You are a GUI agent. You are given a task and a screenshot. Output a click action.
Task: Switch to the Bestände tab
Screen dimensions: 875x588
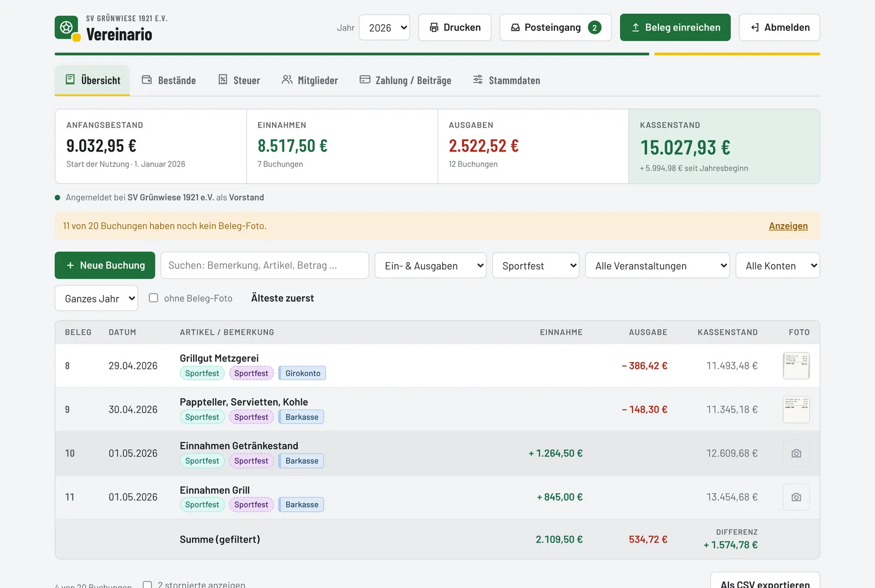coord(169,80)
